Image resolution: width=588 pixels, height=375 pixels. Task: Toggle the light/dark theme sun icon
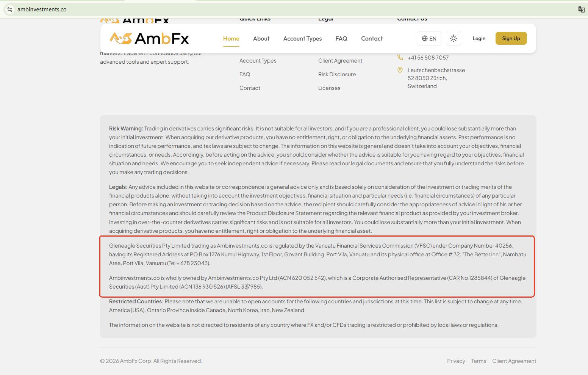[454, 38]
